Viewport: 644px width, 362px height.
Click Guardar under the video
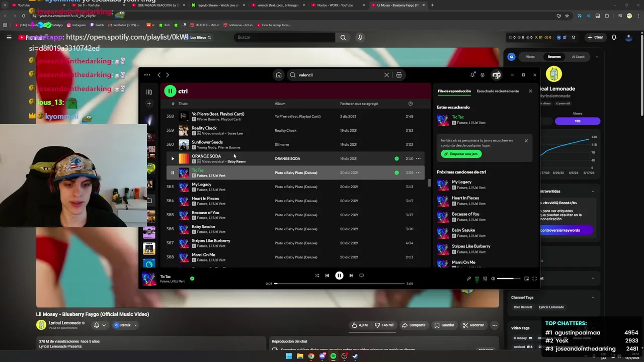coord(444,325)
